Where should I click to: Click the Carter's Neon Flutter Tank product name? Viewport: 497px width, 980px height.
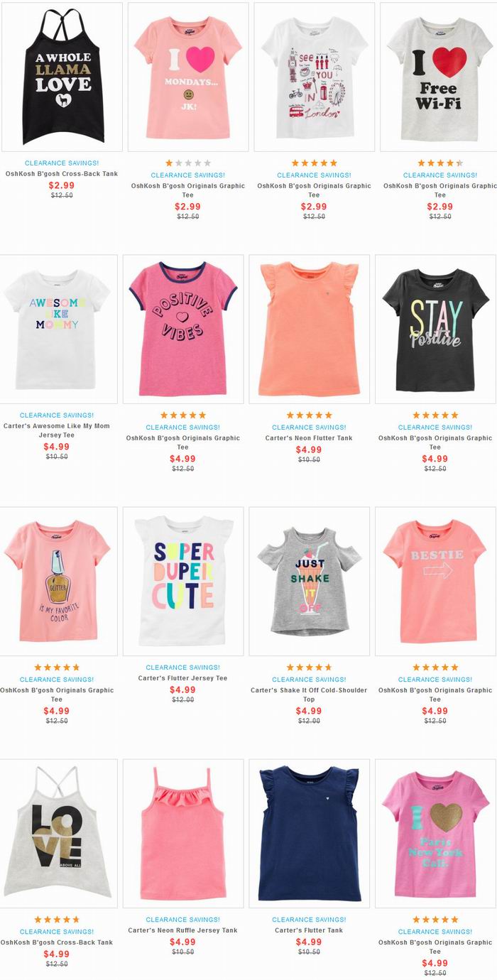[309, 438]
